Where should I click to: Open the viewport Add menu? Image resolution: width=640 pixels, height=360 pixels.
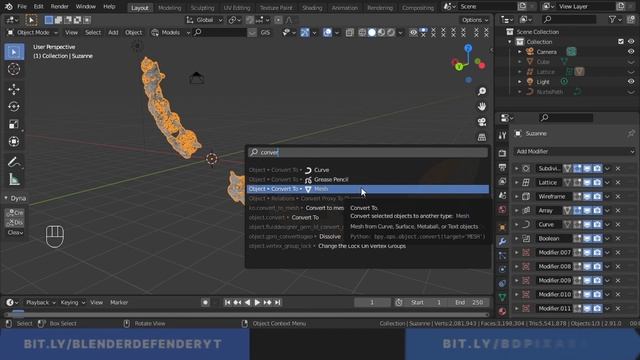coord(113,32)
